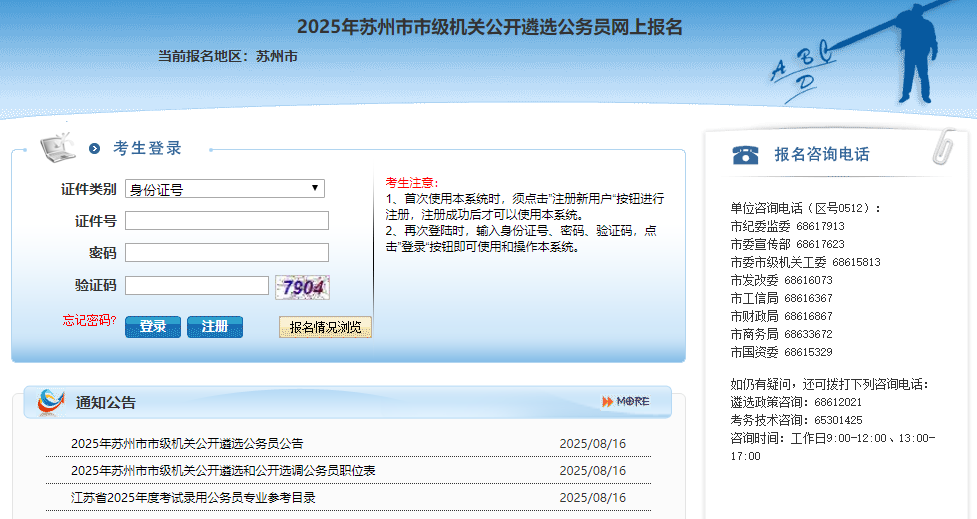Open the 公开遴选和公开选调公务员职位表 announcement
Image resolution: width=977 pixels, height=519 pixels.
(223, 470)
